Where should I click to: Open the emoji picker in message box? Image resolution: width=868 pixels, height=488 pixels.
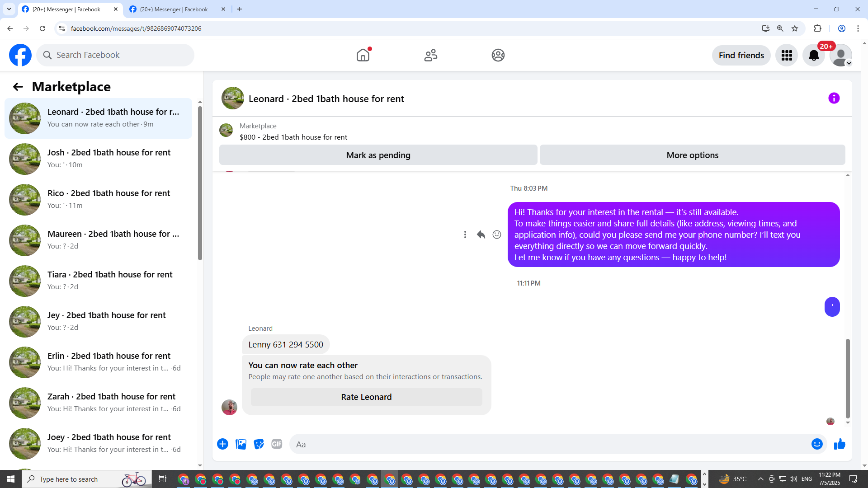816,444
